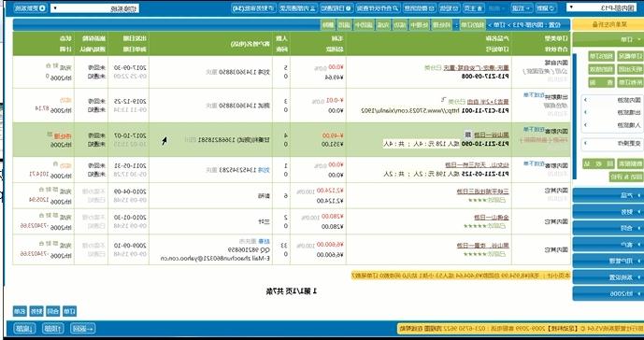Select the 完成 status filter tab
Image resolution: width=644 pixels, height=340 pixels.
[x=383, y=24]
